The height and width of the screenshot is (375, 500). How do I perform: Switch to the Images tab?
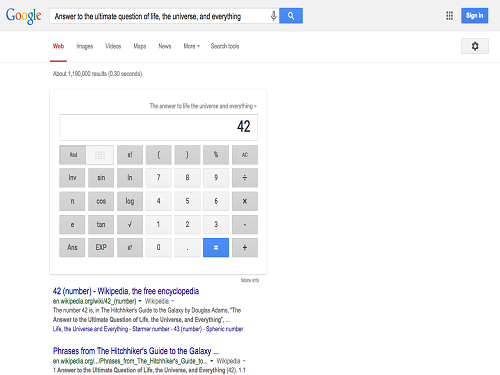pyautogui.click(x=85, y=46)
